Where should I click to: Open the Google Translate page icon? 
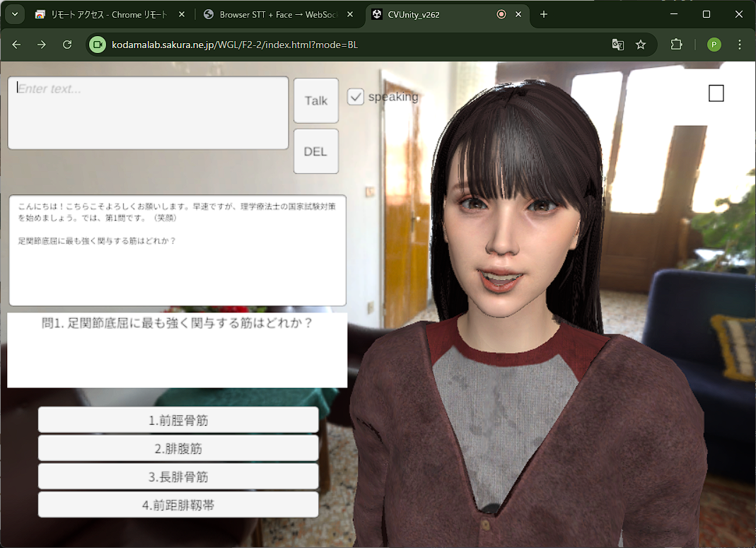tap(617, 45)
